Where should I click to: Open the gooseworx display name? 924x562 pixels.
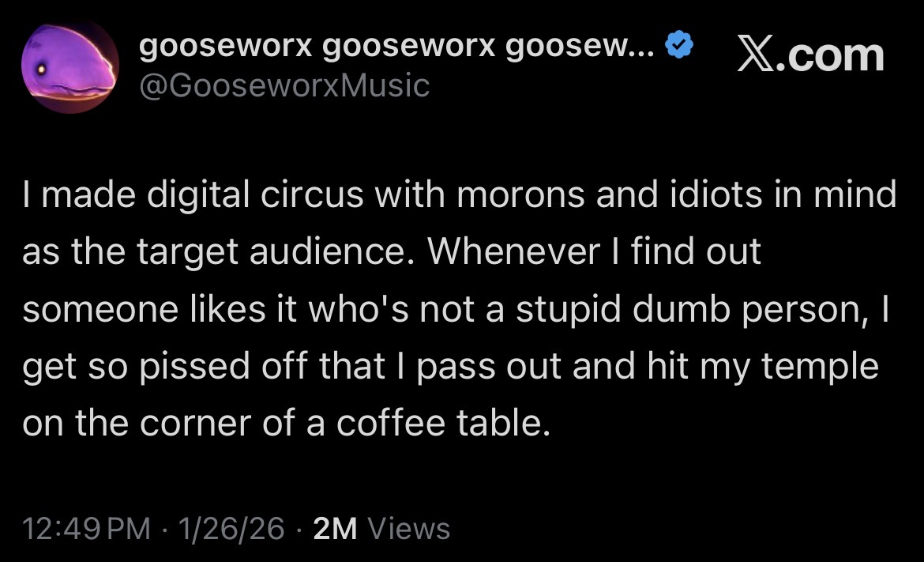(x=396, y=45)
